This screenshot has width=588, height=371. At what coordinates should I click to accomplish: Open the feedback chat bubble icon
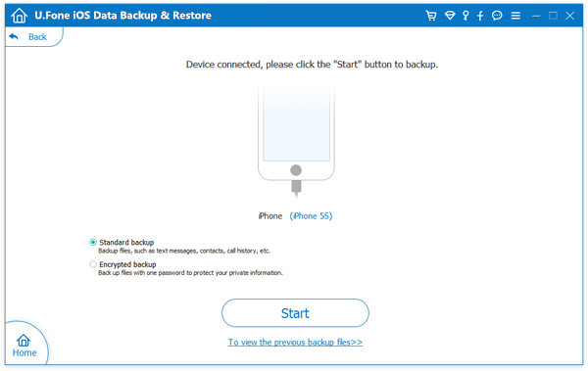(497, 16)
